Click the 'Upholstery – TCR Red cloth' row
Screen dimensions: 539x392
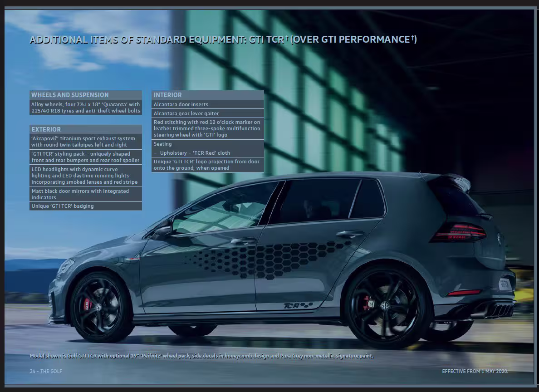pos(208,153)
